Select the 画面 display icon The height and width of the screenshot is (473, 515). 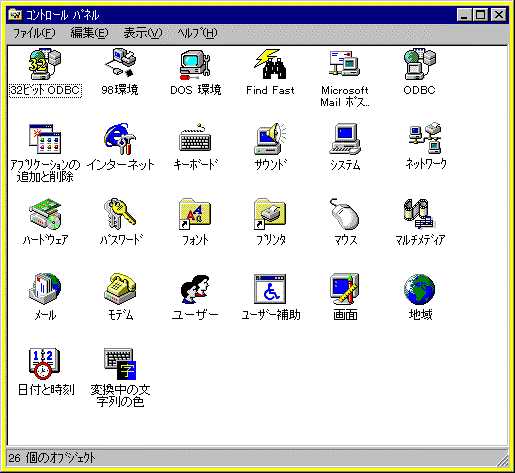(345, 289)
